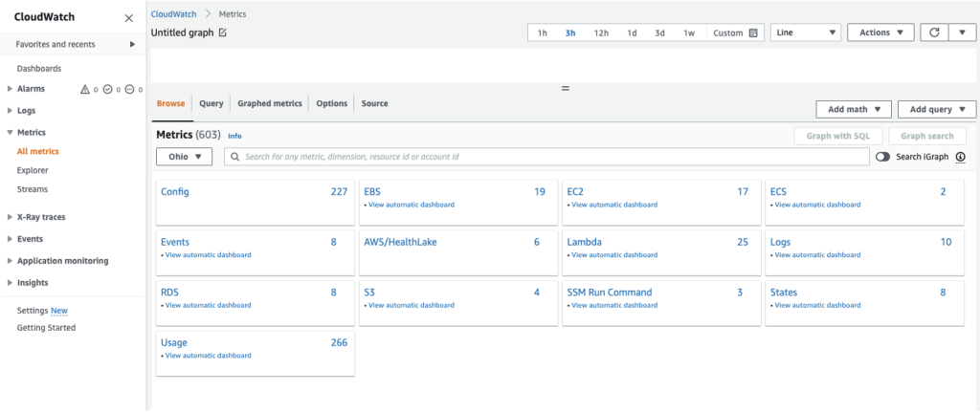Click the refresh graph icon

point(934,33)
